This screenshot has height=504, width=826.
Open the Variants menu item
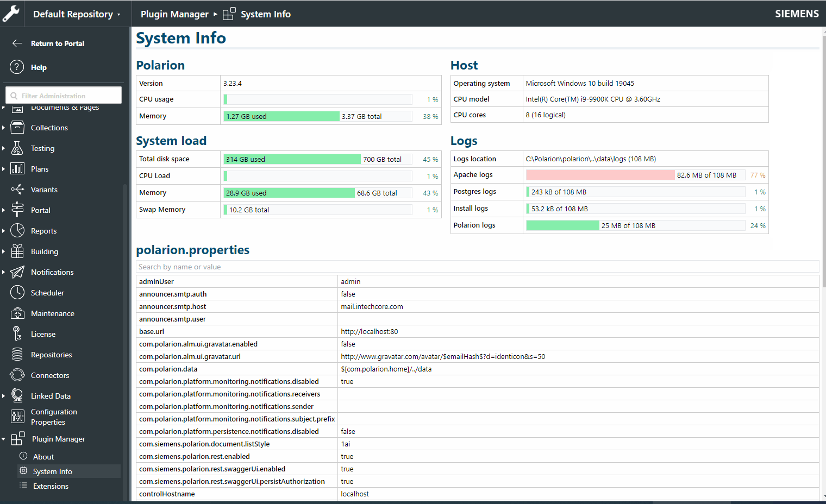44,190
